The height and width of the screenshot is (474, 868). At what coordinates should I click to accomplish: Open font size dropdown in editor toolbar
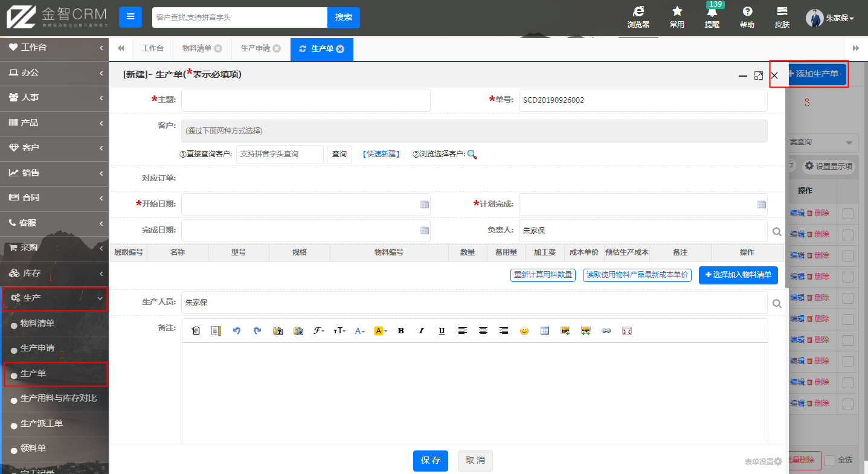point(339,331)
